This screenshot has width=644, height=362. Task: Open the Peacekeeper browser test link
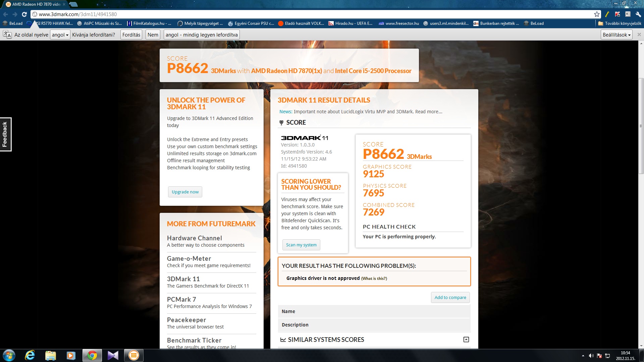coord(186,320)
